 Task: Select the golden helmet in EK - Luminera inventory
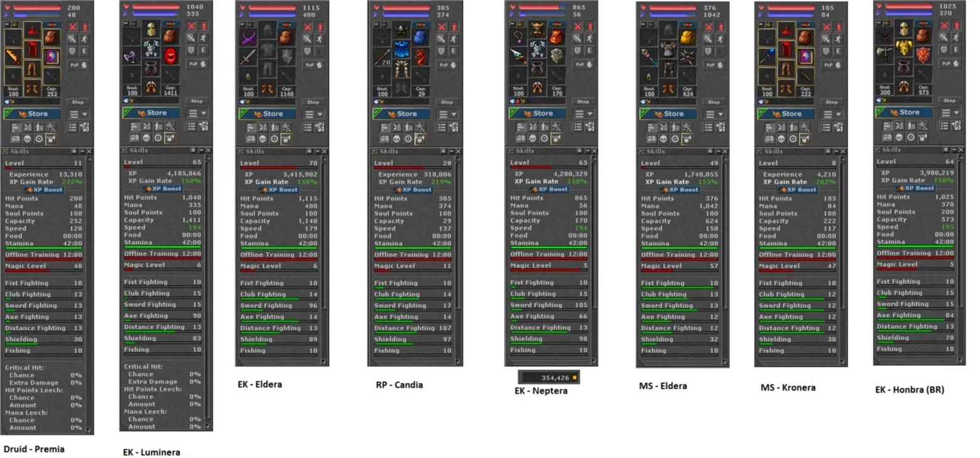pos(151,30)
